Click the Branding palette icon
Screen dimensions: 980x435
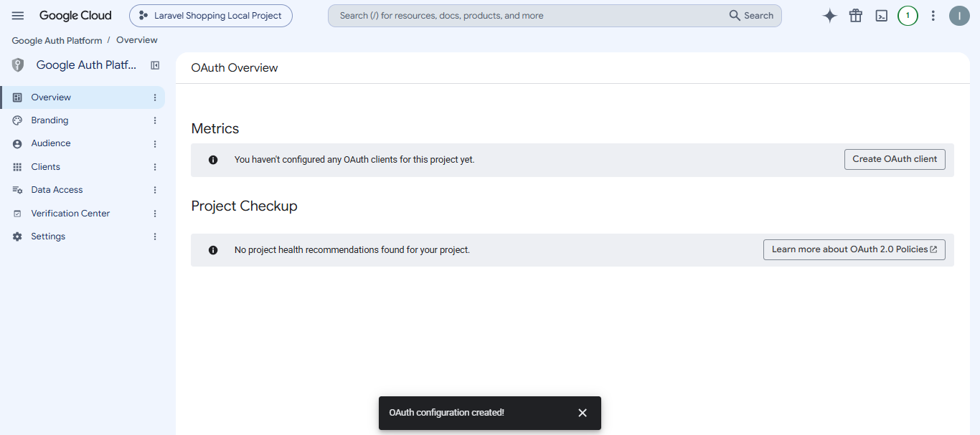point(17,120)
